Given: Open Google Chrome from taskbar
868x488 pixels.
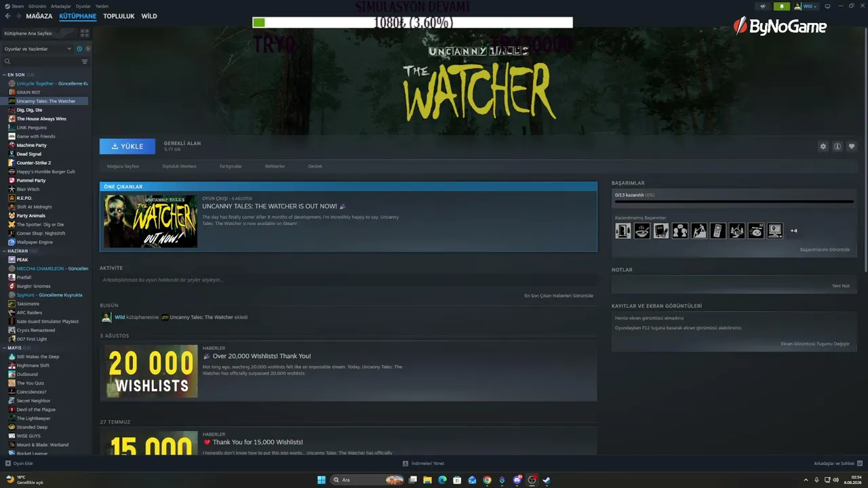Looking at the screenshot, I should (x=487, y=480).
